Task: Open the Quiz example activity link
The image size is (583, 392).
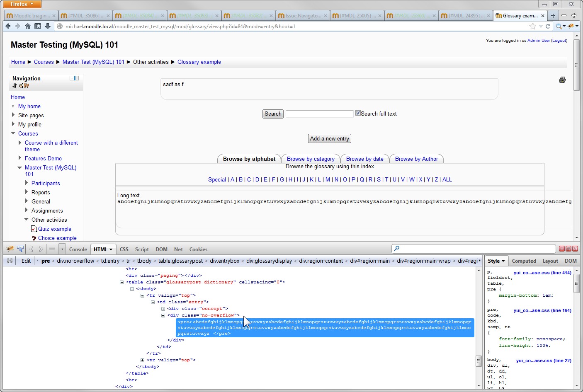Action: (55, 229)
